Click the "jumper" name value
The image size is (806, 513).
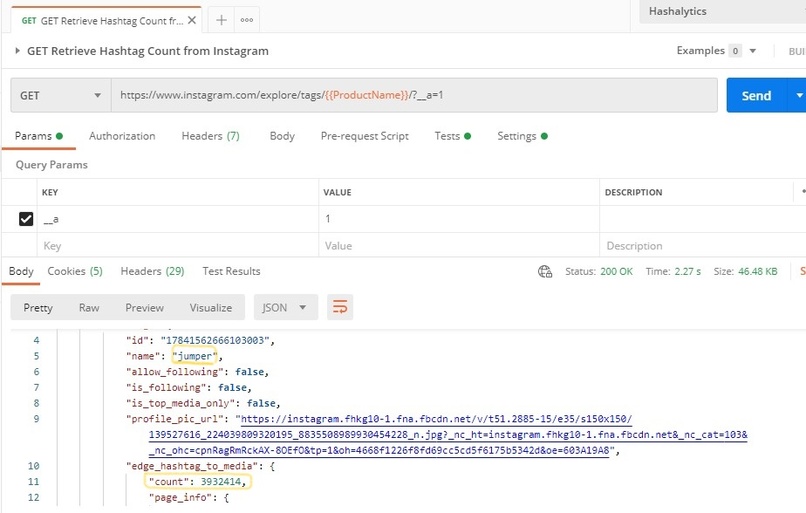pyautogui.click(x=194, y=356)
